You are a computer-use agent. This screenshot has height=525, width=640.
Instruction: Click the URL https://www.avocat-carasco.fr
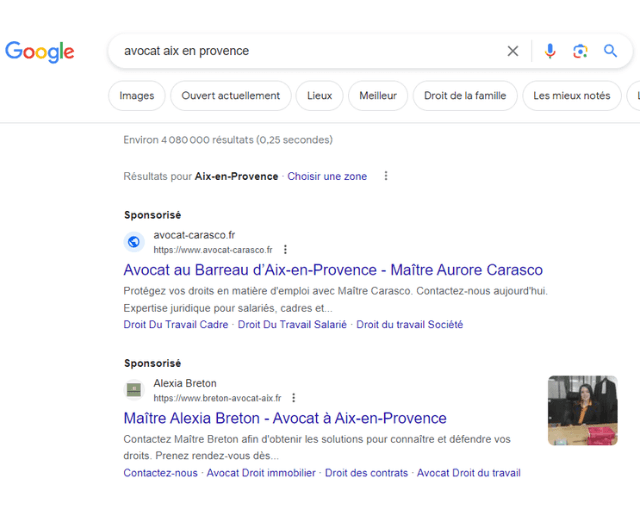213,250
